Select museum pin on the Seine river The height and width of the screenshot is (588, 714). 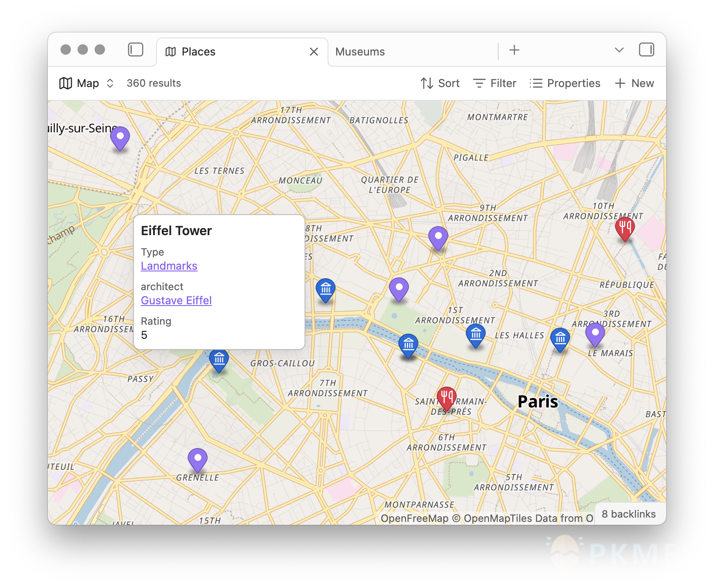pos(408,346)
